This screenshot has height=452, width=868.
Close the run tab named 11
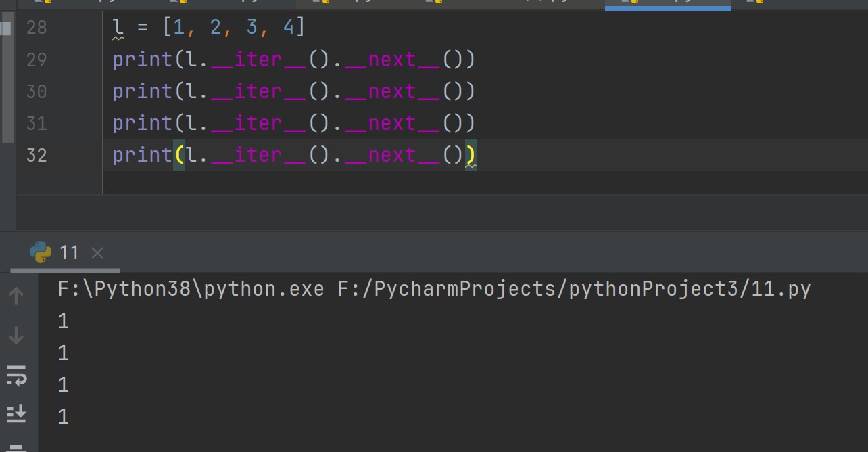point(97,253)
